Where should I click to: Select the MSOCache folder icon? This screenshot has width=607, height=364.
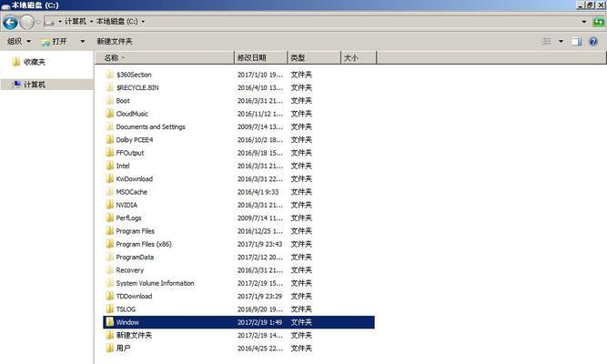110,192
